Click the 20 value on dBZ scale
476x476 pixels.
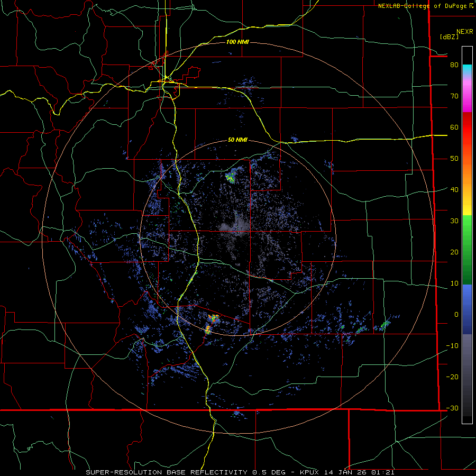(x=454, y=252)
